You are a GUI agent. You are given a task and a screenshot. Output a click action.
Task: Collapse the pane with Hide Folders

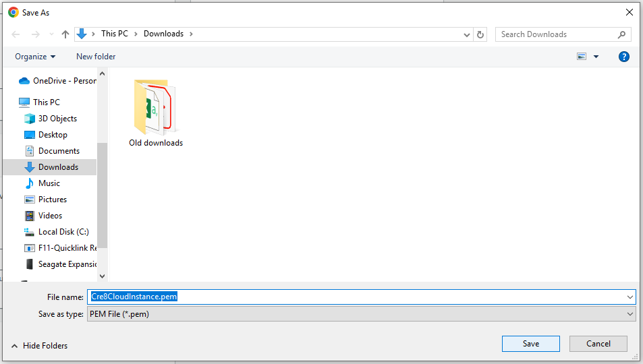point(40,346)
